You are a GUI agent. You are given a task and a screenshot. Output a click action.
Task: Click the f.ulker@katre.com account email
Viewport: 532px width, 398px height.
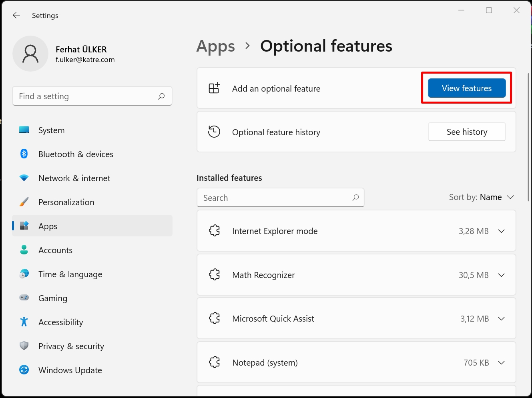click(85, 60)
